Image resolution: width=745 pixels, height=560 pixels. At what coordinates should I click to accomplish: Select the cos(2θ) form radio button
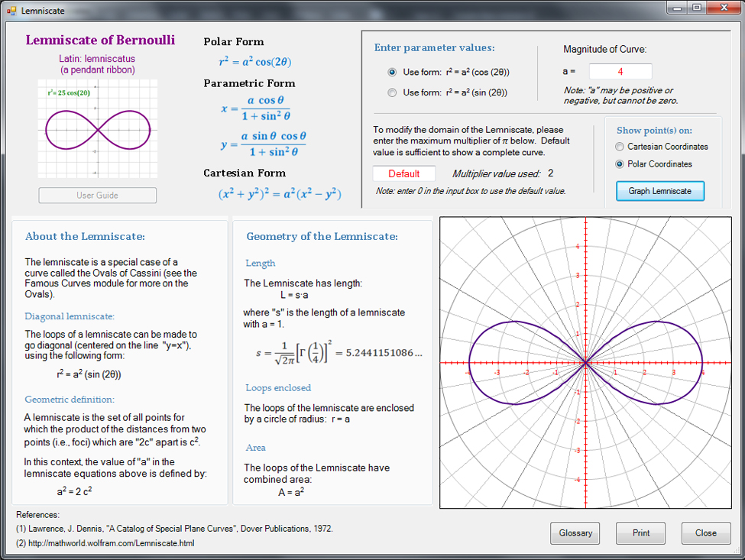coord(393,72)
